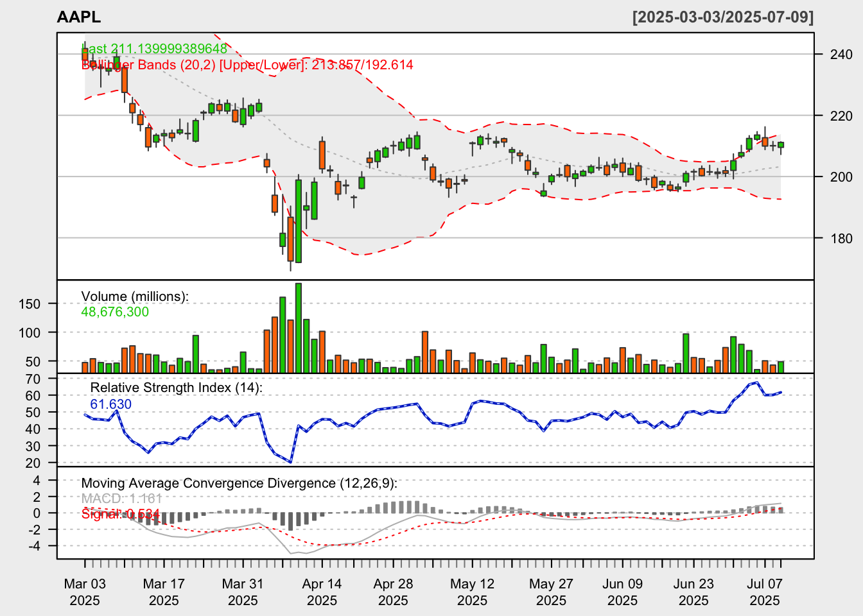Image resolution: width=863 pixels, height=616 pixels.
Task: Click the Mar 31 2025 date label
Action: coord(243,592)
